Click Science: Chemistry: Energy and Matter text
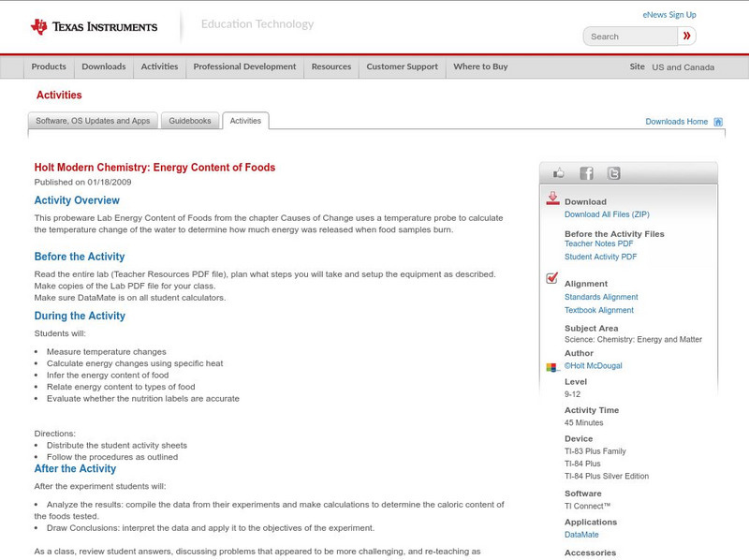This screenshot has width=749, height=560. (x=634, y=340)
